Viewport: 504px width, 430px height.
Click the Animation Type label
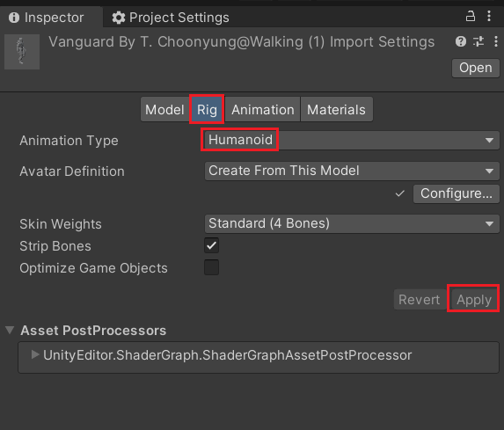69,141
